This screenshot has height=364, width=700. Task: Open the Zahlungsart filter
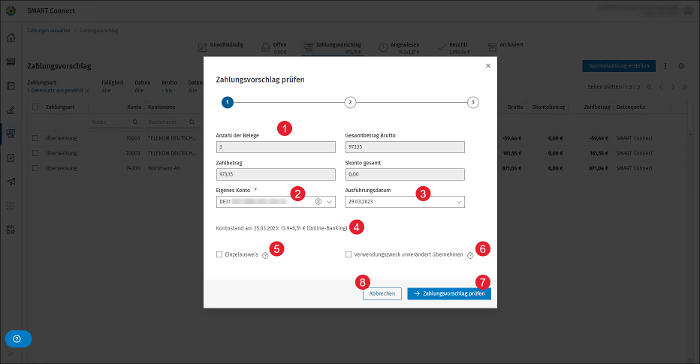(x=58, y=87)
